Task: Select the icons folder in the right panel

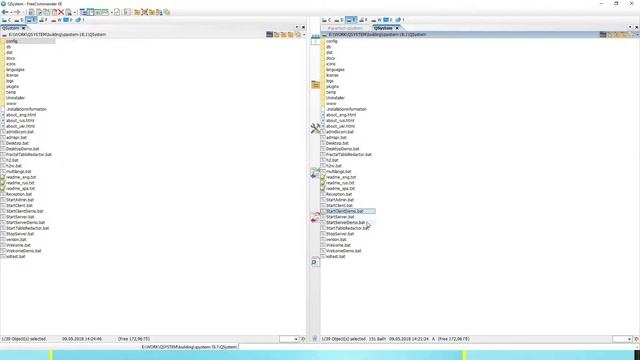Action: (x=331, y=64)
